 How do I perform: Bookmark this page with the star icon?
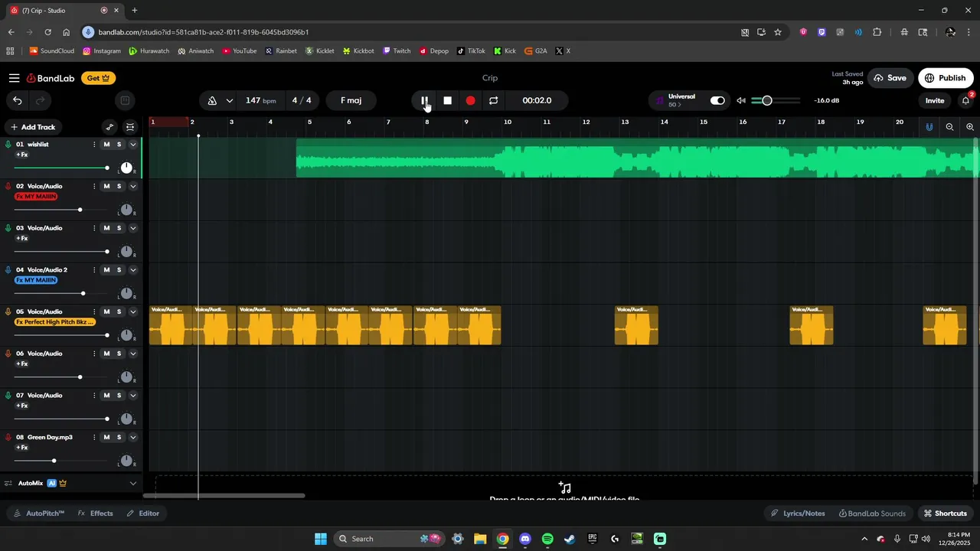click(x=778, y=32)
